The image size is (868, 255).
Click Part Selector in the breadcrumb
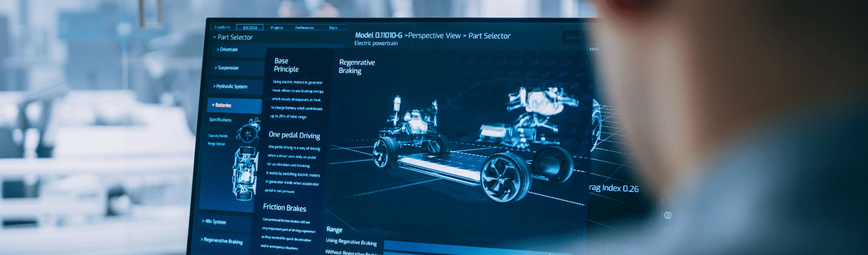(x=489, y=36)
